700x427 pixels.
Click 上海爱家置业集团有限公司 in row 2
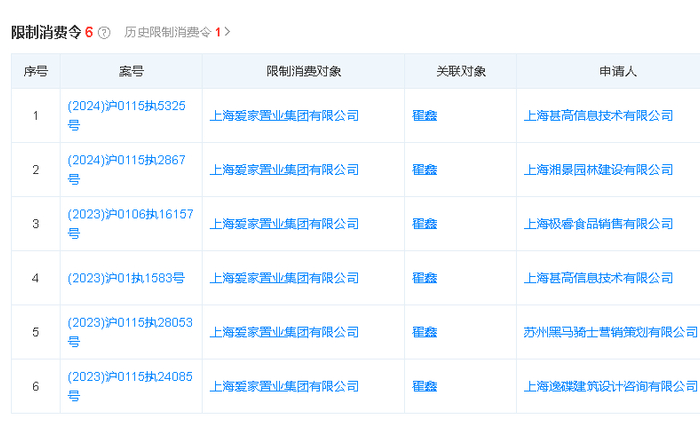click(284, 170)
